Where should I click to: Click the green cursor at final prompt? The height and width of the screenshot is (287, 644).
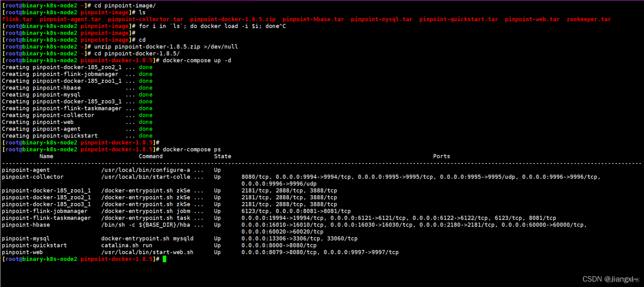(164, 259)
